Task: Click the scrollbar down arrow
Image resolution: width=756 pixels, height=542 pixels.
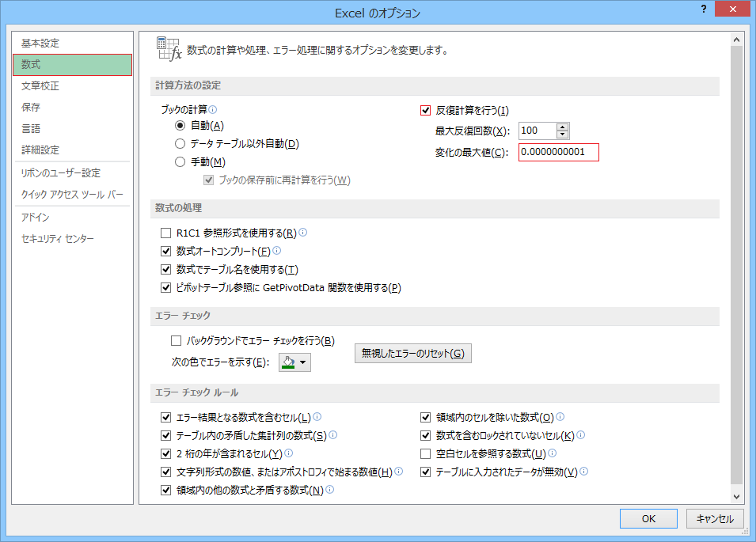Action: point(736,497)
